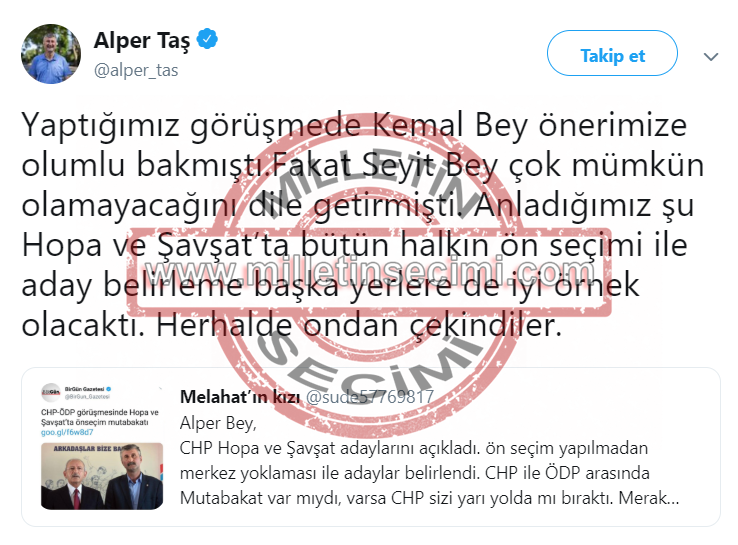The width and height of the screenshot is (738, 545).
Task: Select the main tweet text starting with Yaptığımız görüşmede
Action: 362,225
